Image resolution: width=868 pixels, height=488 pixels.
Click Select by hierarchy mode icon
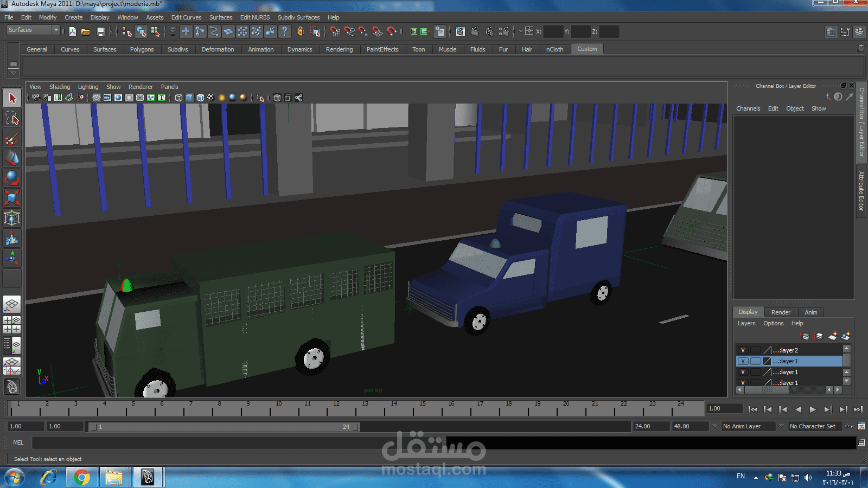tap(127, 31)
